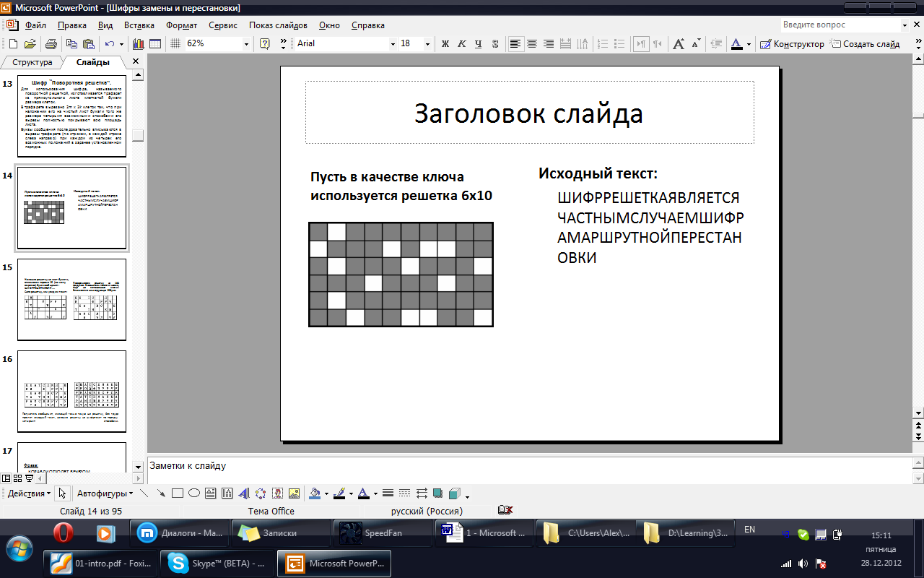Open the Zoom 62% dropdown
Screen dimensions: 924x578
(x=246, y=43)
